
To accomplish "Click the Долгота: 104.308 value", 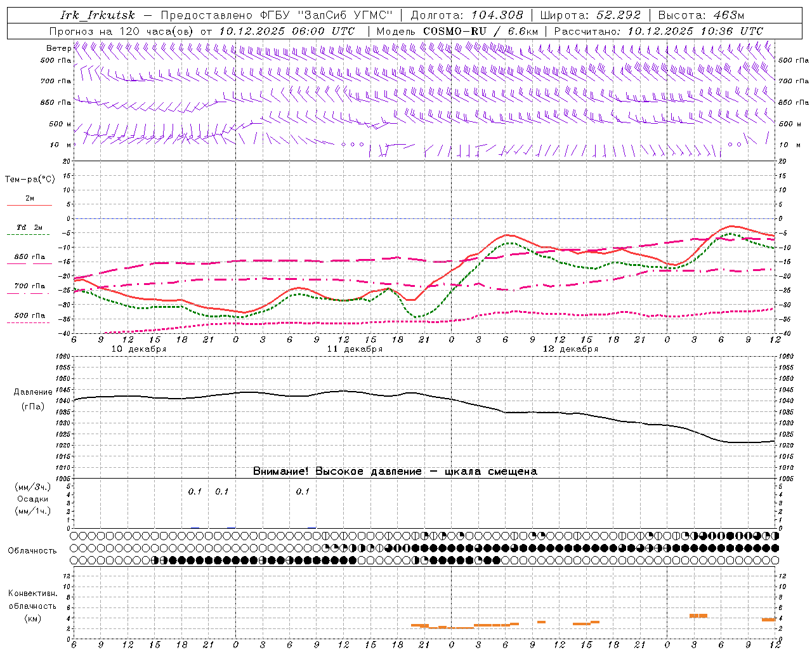I will coord(467,15).
